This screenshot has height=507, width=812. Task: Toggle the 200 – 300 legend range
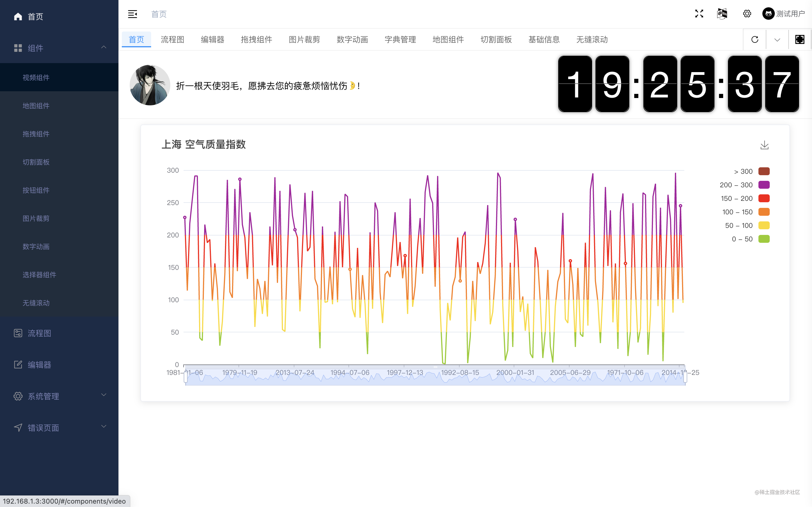[764, 185]
